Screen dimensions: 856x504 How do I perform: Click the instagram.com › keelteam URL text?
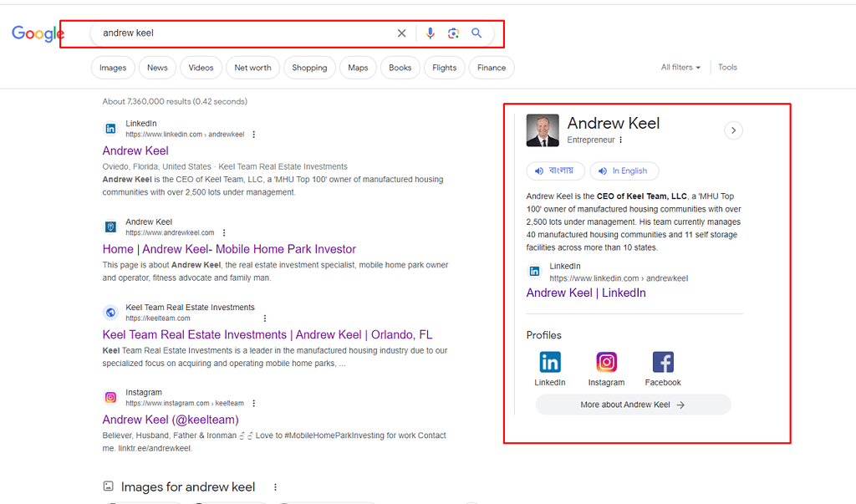[185, 404]
